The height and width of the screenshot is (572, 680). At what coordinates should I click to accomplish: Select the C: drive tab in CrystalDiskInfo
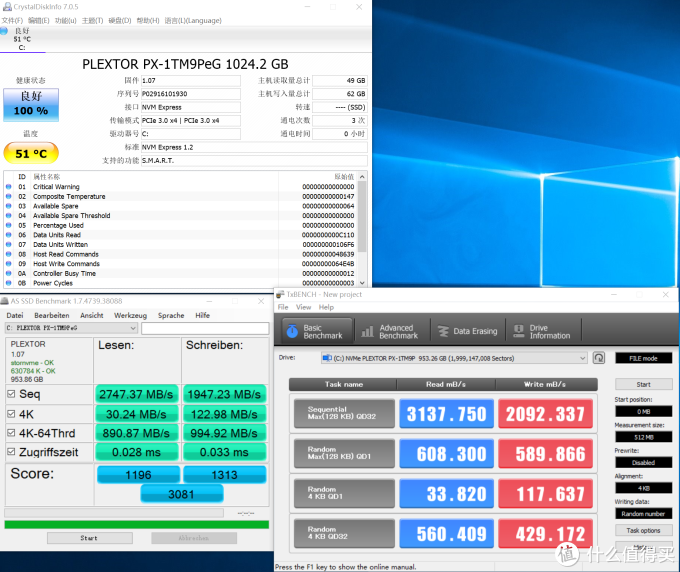pyautogui.click(x=22, y=39)
